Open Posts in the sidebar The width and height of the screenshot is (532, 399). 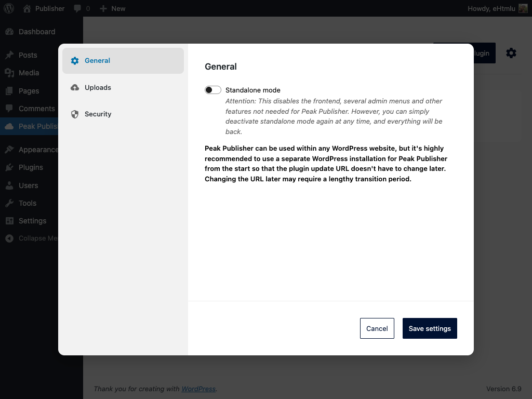29,55
